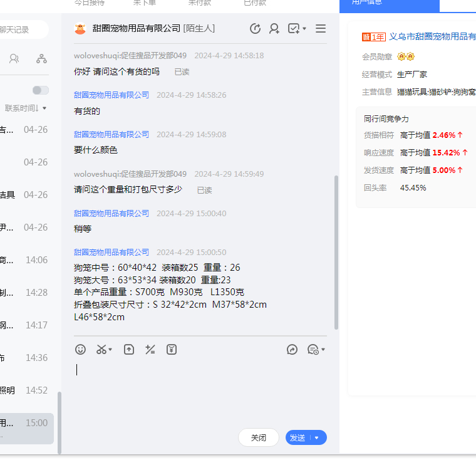Click the file upload icon
Viewport: 476px width, 460px height.
(128, 350)
